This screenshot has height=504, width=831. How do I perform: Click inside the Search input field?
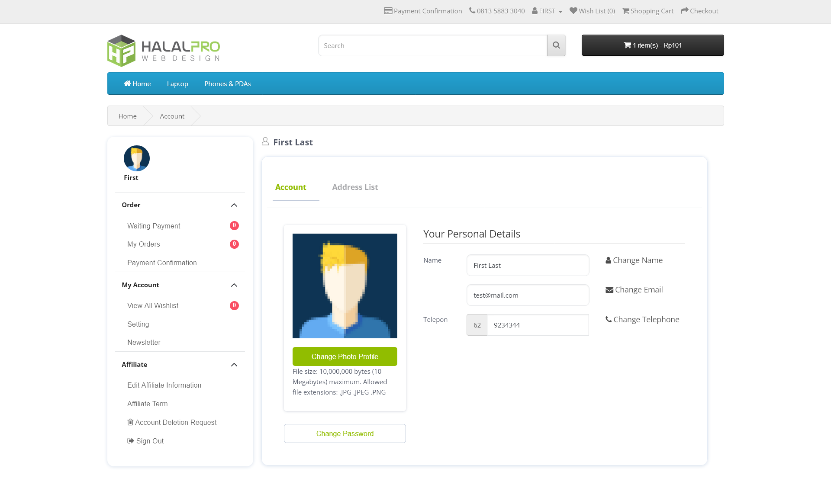point(432,45)
